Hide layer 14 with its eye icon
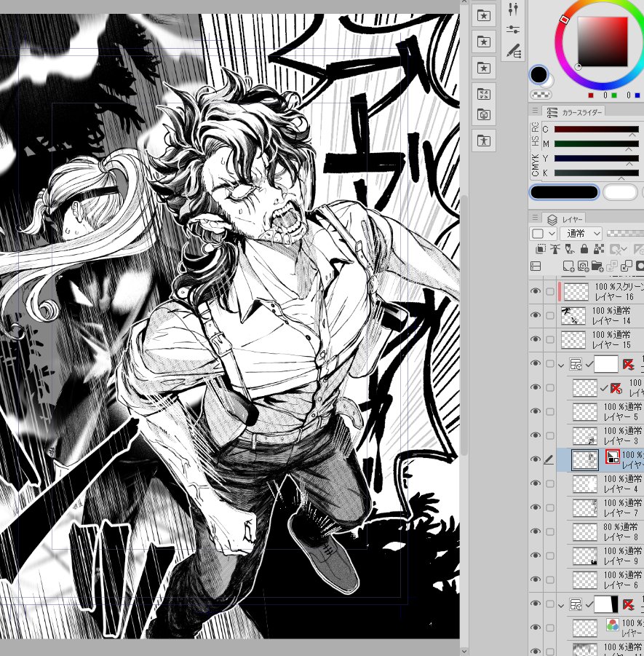This screenshot has width=644, height=656. click(x=536, y=315)
